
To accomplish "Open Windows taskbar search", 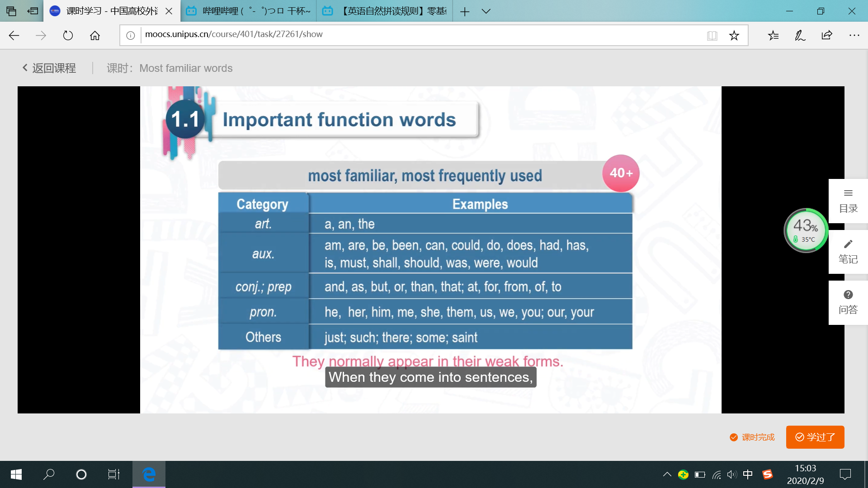I will click(49, 474).
